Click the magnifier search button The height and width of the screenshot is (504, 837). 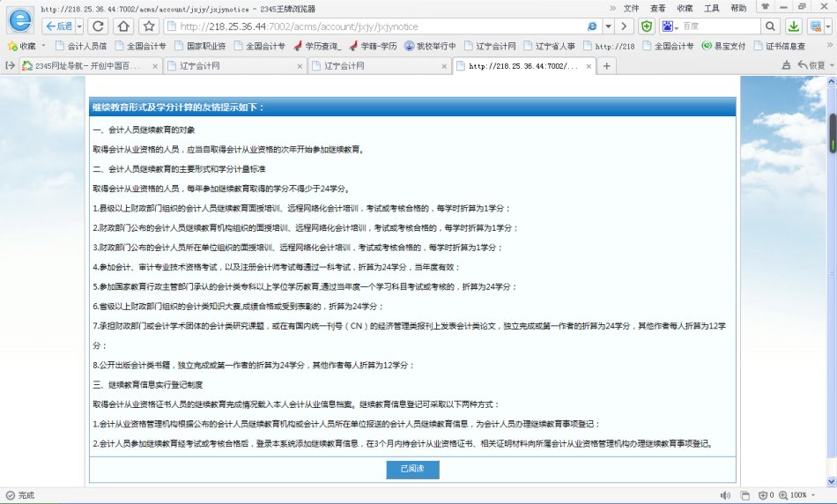click(x=770, y=26)
